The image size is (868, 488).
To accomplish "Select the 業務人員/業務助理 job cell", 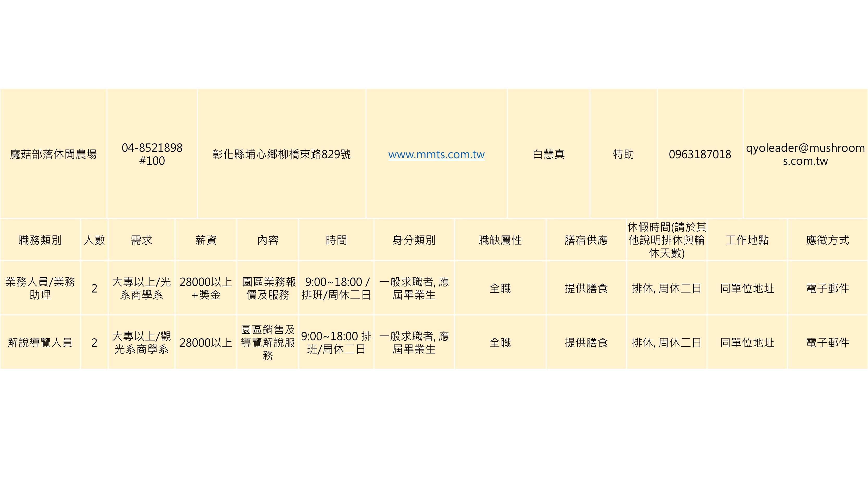I will (40, 288).
